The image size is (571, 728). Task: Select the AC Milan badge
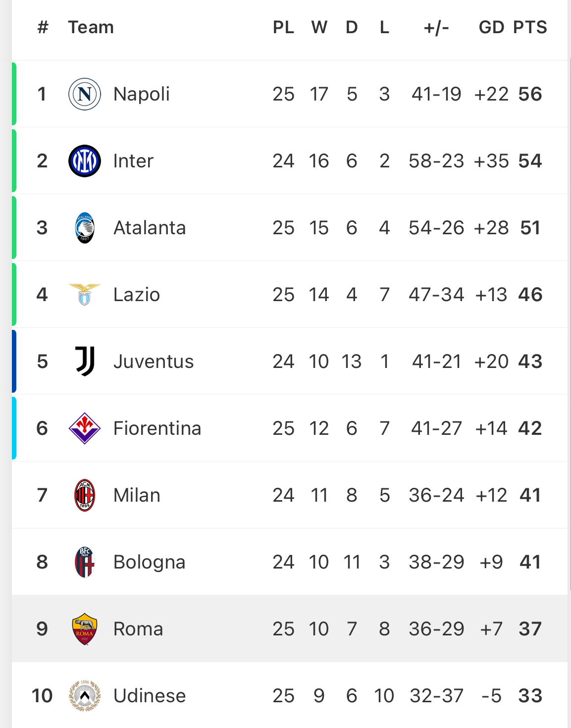(x=85, y=495)
